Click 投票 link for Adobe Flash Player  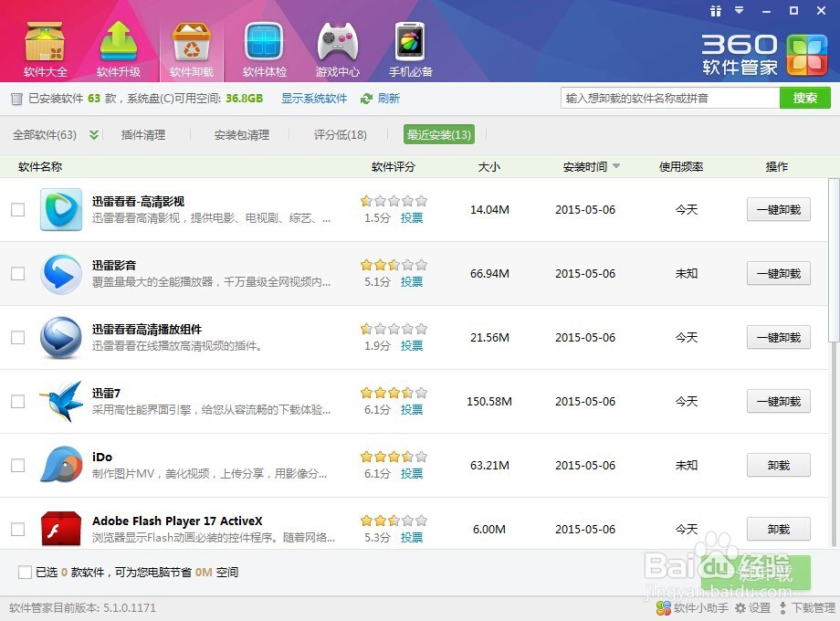coord(412,537)
